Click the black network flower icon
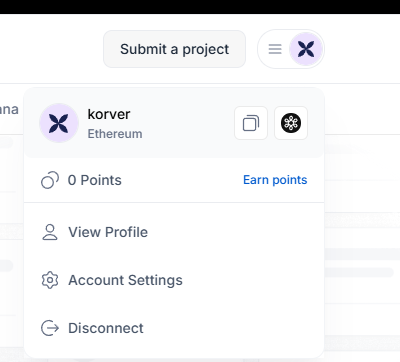The image size is (400, 362). [x=291, y=123]
